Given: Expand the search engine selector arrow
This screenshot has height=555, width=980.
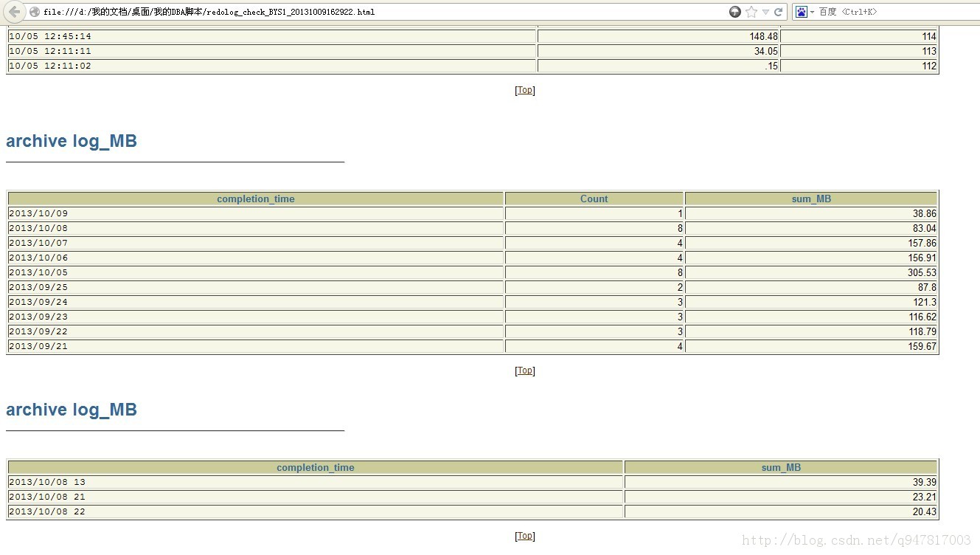Looking at the screenshot, I should [x=812, y=12].
